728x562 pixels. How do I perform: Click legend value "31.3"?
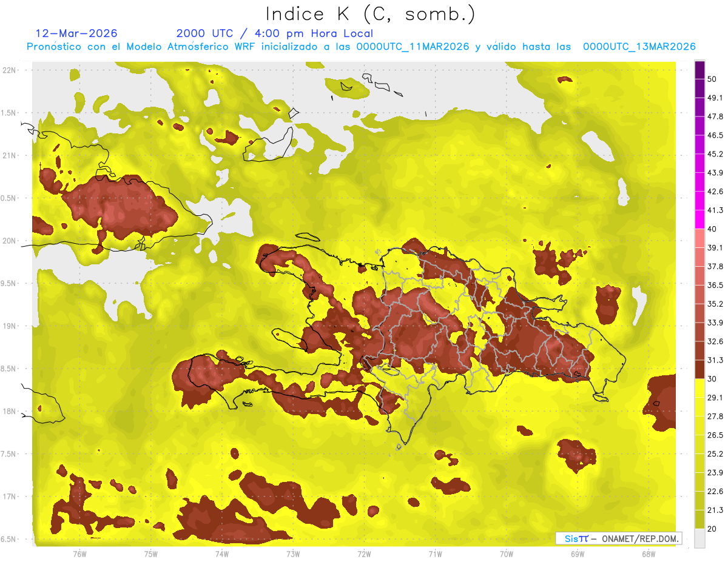coord(715,360)
